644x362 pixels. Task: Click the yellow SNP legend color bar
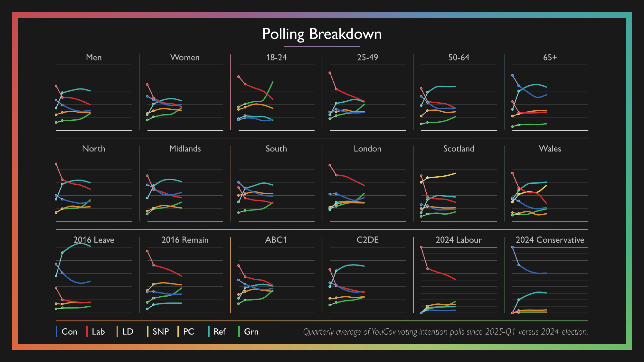[148, 331]
